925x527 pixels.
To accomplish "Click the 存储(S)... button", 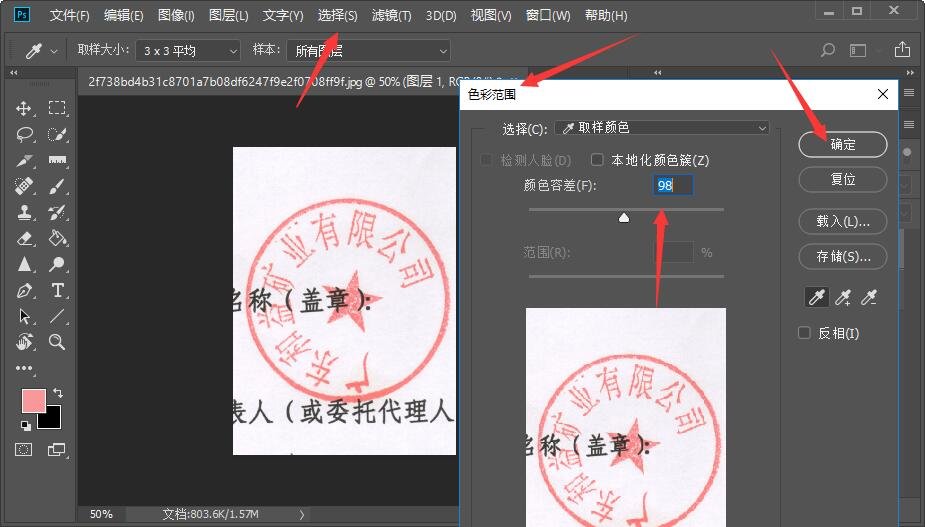I will (x=843, y=256).
